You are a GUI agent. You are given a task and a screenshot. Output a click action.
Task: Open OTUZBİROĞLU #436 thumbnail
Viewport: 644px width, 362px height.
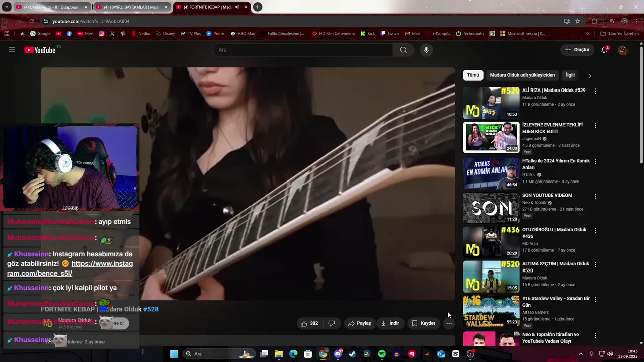pos(491,242)
